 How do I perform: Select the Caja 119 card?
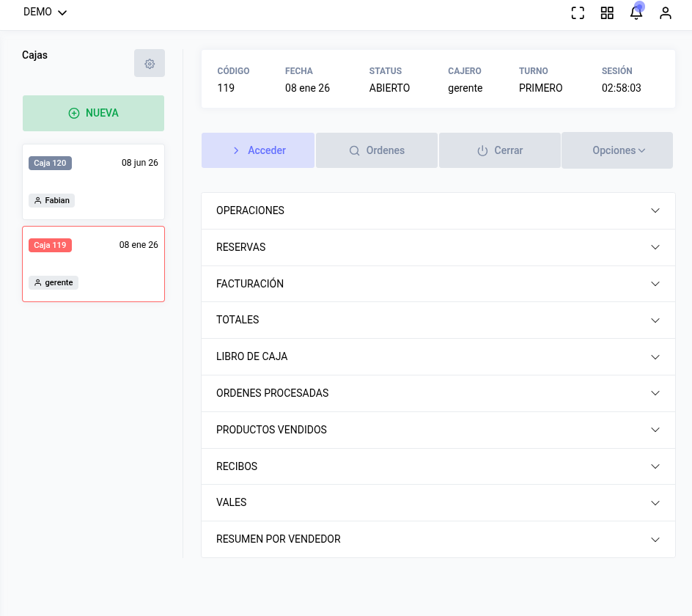94,264
